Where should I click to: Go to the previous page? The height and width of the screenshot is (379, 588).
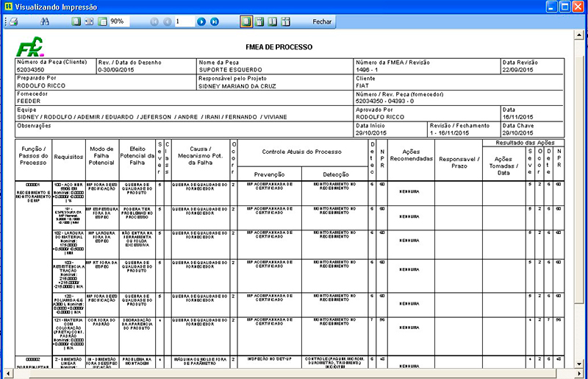click(x=168, y=22)
